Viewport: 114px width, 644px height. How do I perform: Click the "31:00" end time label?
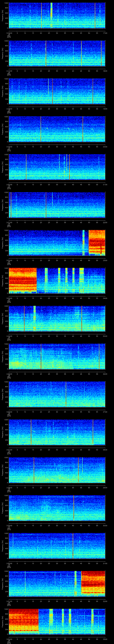pyautogui.click(x=105, y=563)
